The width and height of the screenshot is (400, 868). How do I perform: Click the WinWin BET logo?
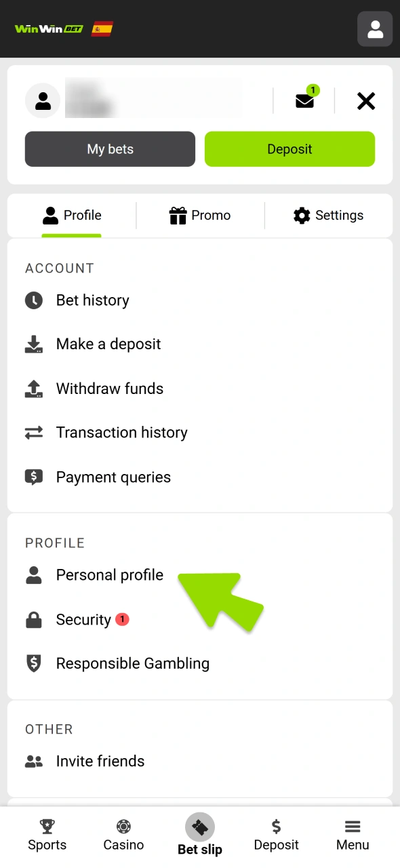coord(47,28)
